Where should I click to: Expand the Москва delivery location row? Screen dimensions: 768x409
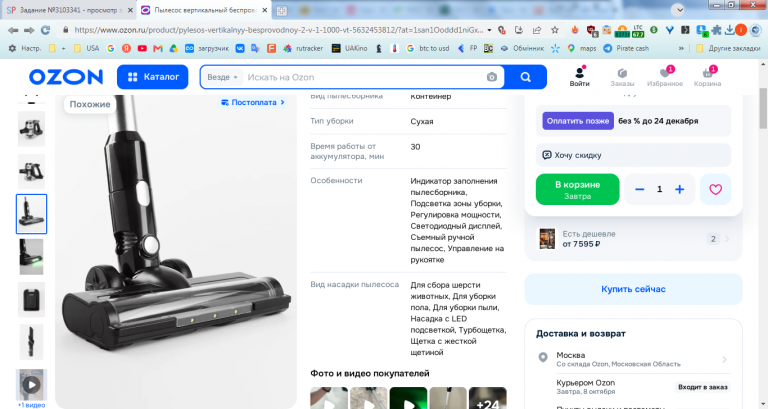[633, 359]
